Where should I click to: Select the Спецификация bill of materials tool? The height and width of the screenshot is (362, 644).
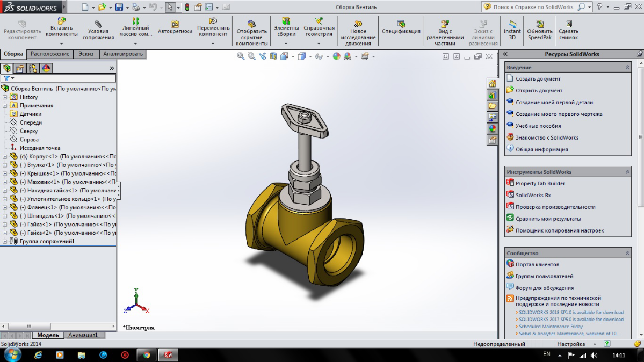point(401,28)
